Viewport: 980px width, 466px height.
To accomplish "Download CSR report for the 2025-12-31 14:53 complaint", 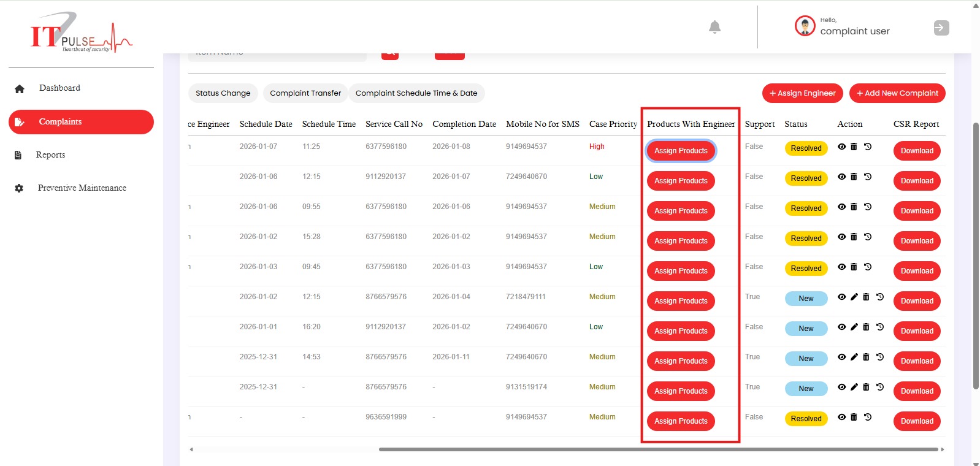I will [x=917, y=361].
